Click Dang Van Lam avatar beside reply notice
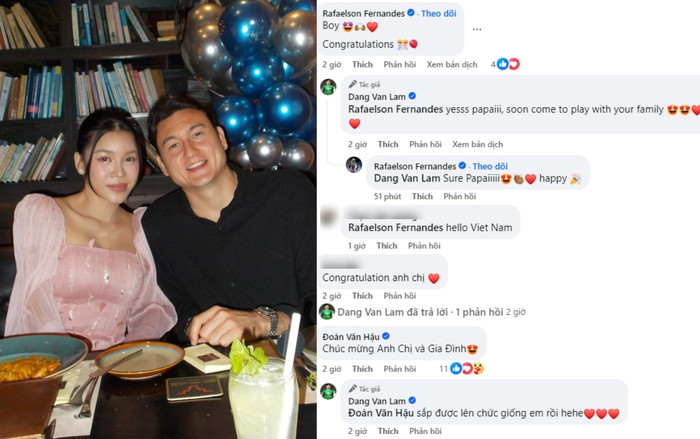The width and height of the screenshot is (700, 439). [327, 312]
